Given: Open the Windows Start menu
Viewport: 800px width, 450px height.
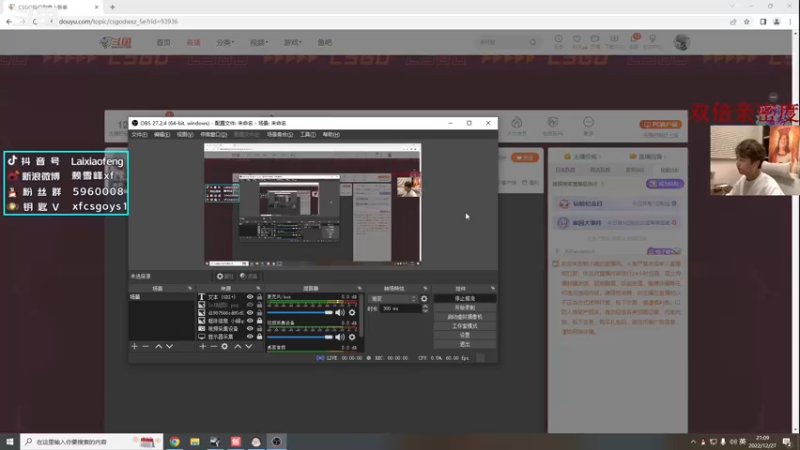Looking at the screenshot, I should 10,441.
